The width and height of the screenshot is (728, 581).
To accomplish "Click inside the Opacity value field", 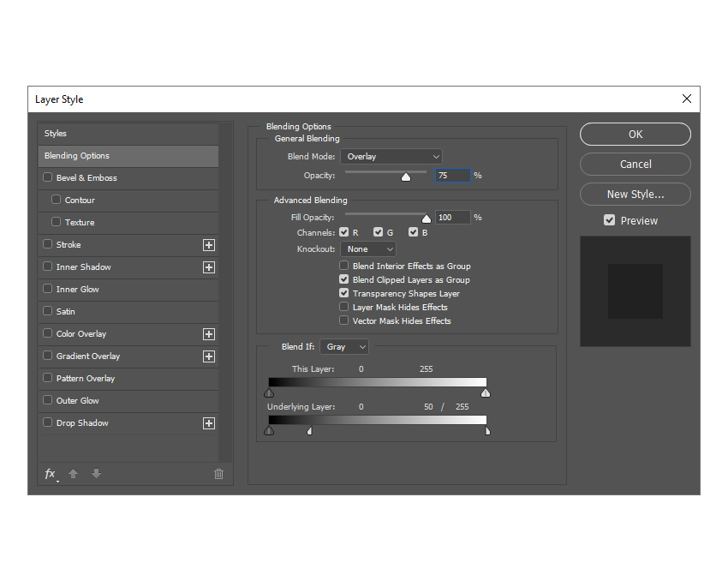I will click(452, 175).
